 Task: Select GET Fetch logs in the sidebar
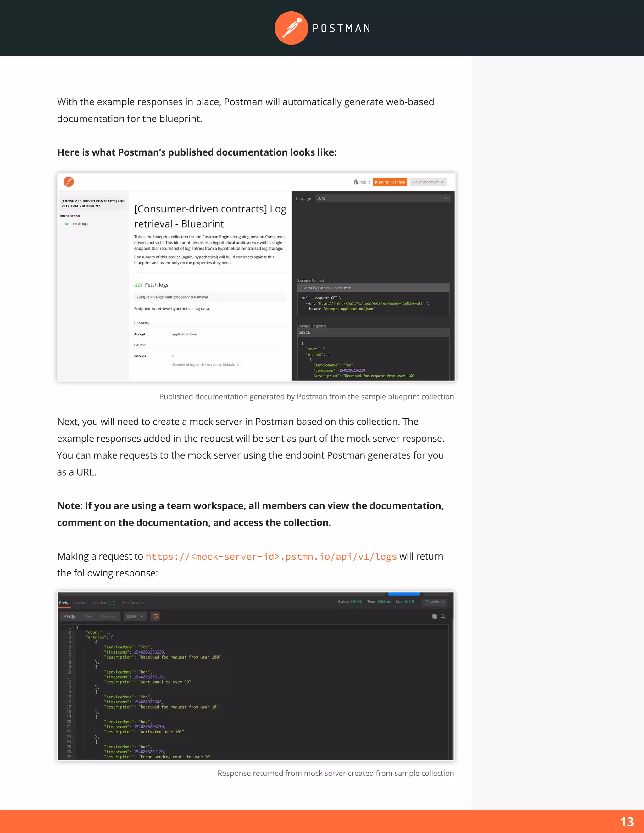click(x=77, y=224)
